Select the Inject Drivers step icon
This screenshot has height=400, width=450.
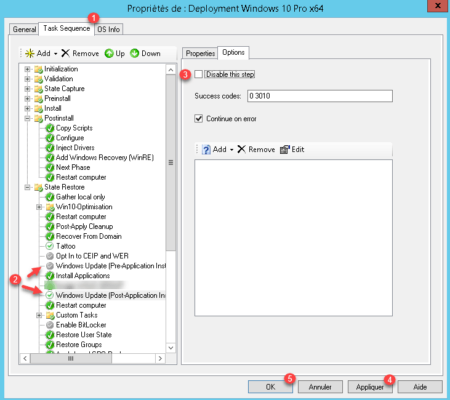tap(50, 148)
